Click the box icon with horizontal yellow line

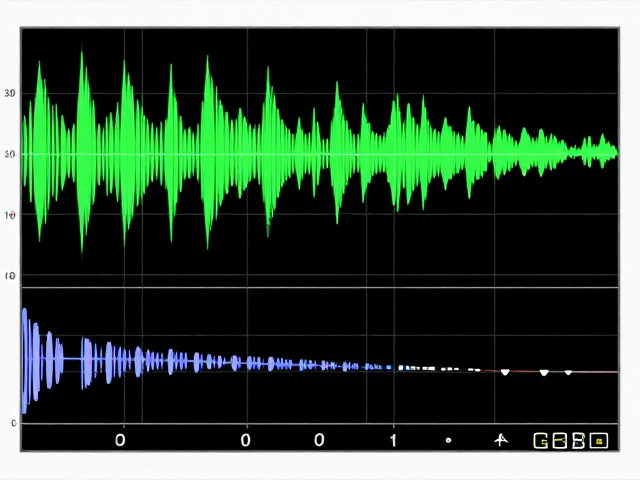(x=559, y=441)
